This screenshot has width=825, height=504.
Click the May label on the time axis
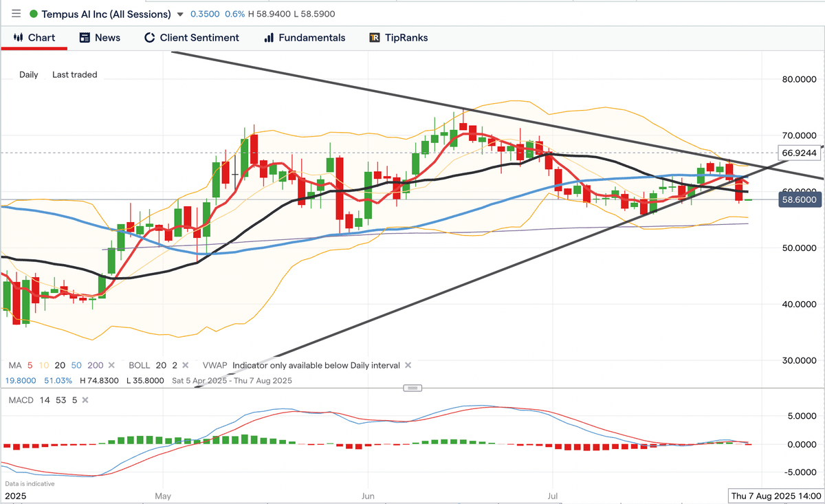pos(163,496)
